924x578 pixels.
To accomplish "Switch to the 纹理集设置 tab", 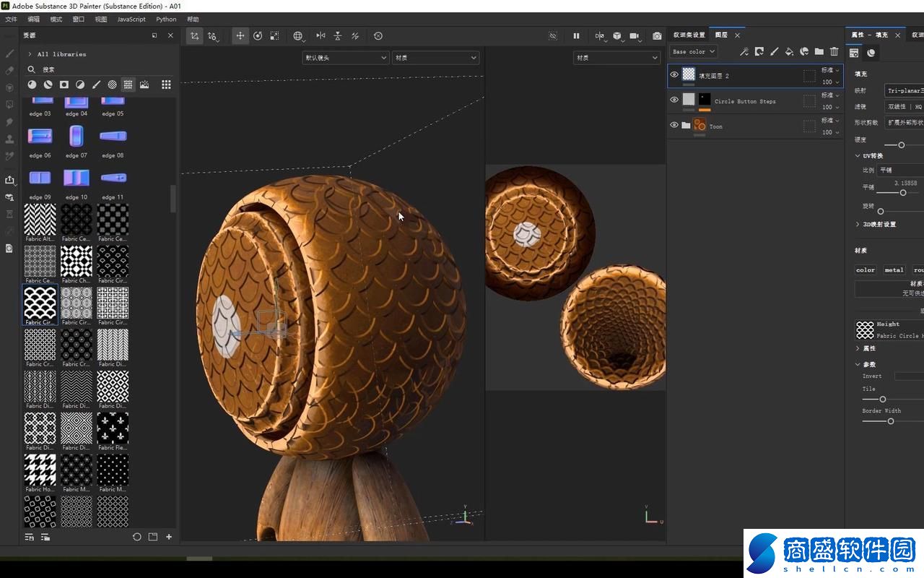I will (x=689, y=35).
